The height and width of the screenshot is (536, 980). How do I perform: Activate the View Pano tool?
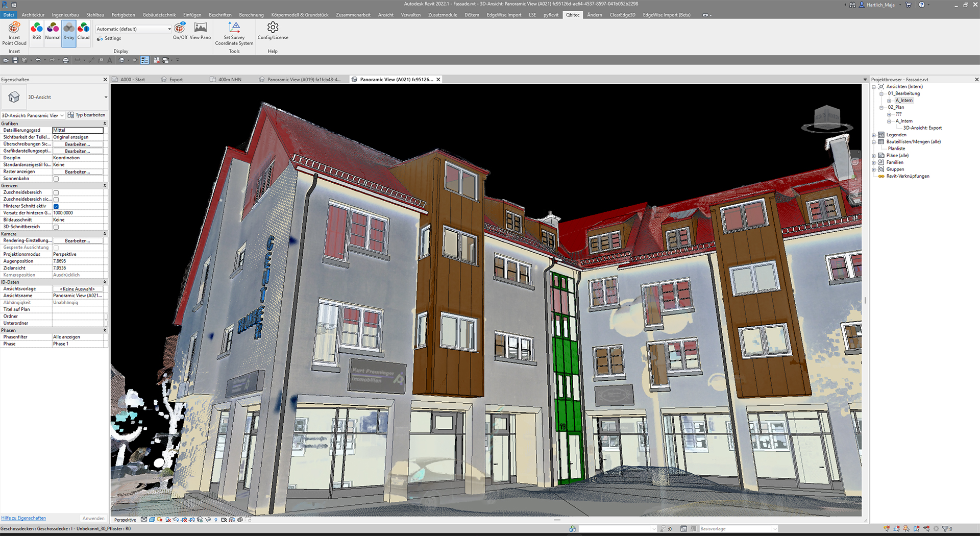pyautogui.click(x=200, y=33)
